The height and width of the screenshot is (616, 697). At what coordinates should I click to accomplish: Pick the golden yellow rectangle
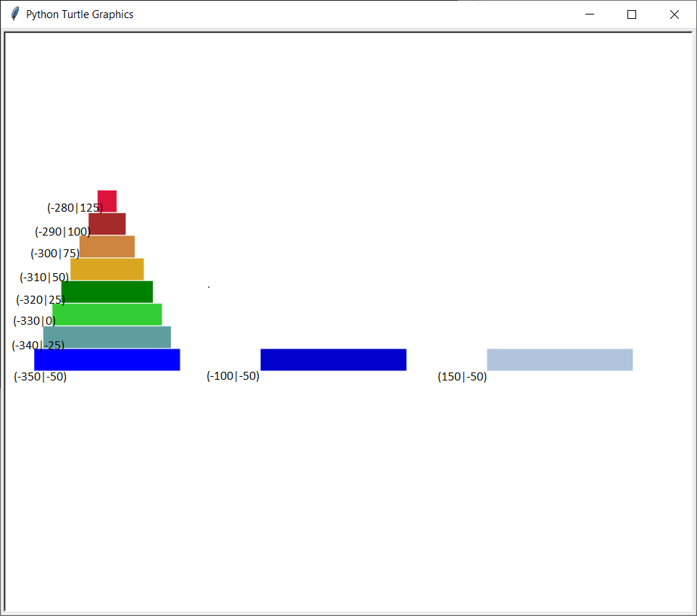[109, 269]
